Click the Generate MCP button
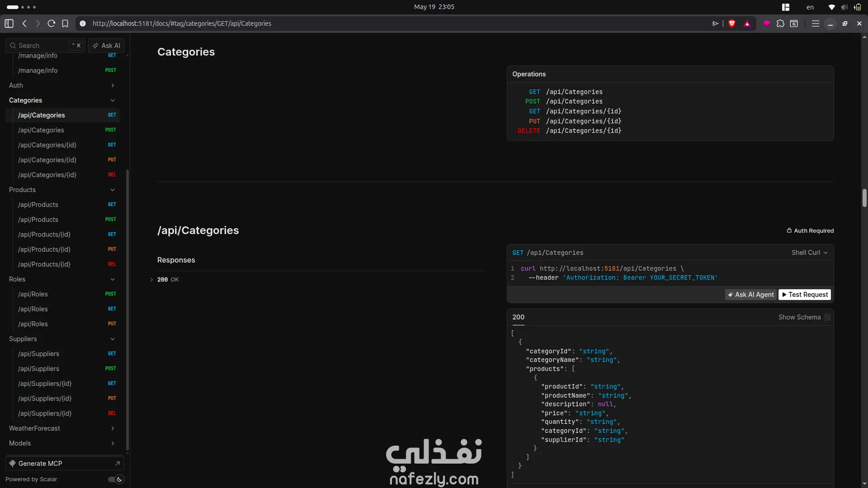This screenshot has height=488, width=868. [65, 464]
